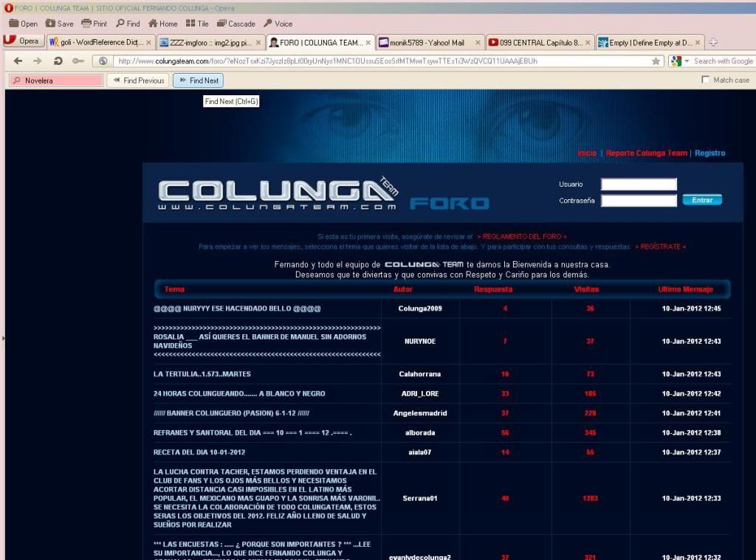Screen dimensions: 756x560
Task: Click the Home toolbar button
Action: [x=162, y=24]
